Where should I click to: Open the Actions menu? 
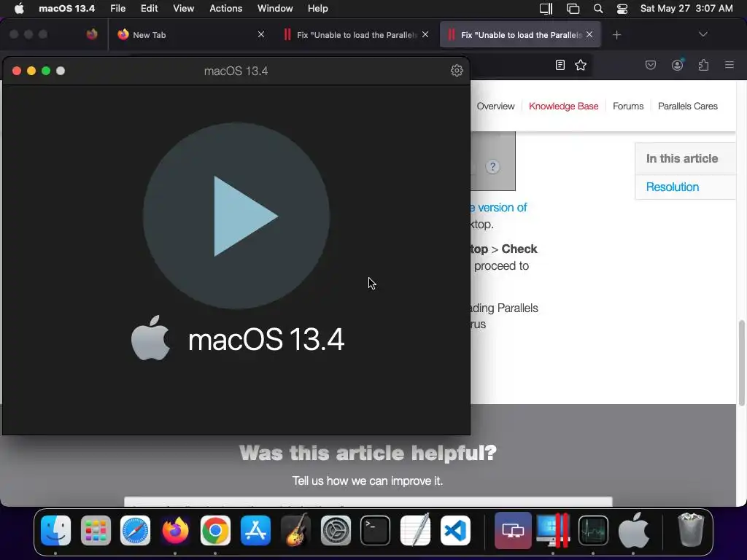[226, 8]
